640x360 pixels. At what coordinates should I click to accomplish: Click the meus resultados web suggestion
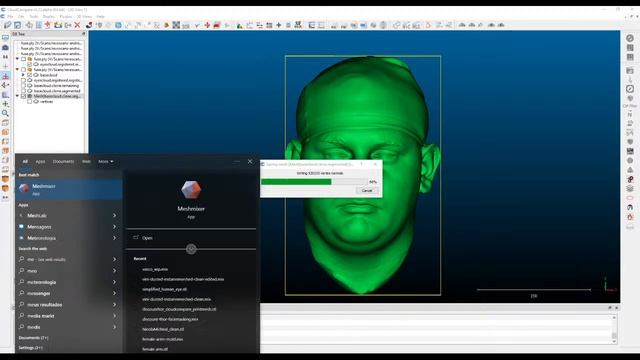coord(45,304)
